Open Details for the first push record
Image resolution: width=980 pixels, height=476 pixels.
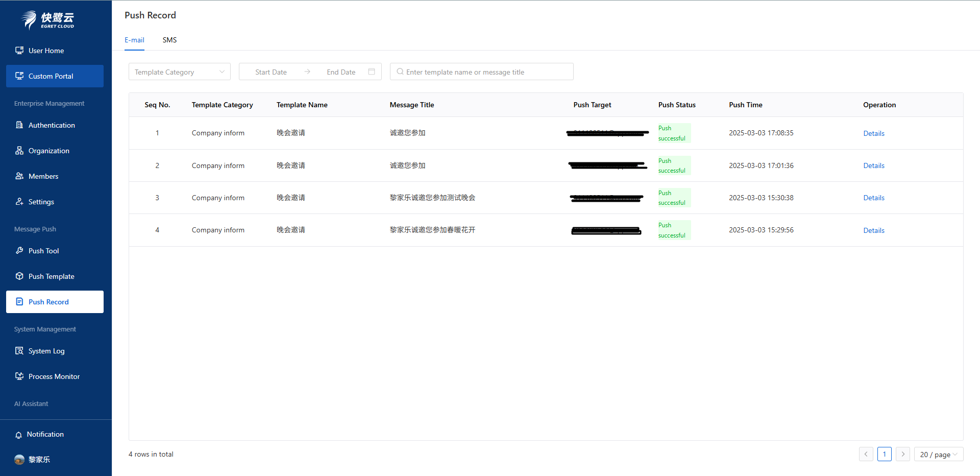(x=873, y=133)
